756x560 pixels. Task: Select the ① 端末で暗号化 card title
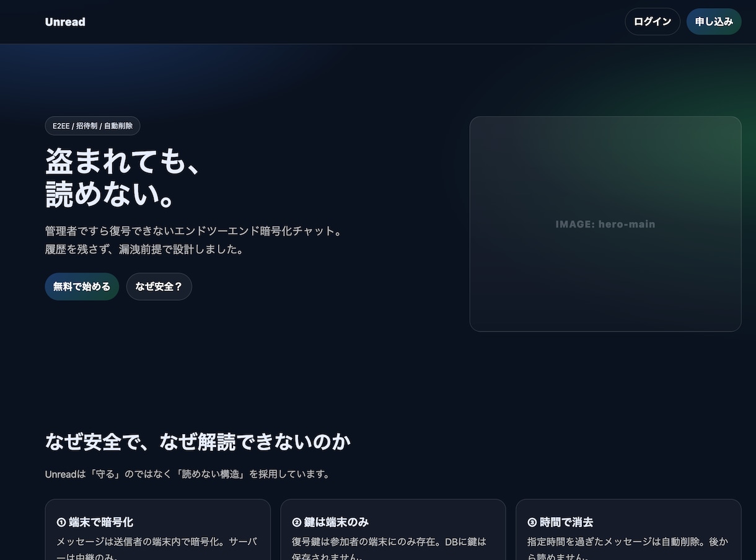point(95,522)
